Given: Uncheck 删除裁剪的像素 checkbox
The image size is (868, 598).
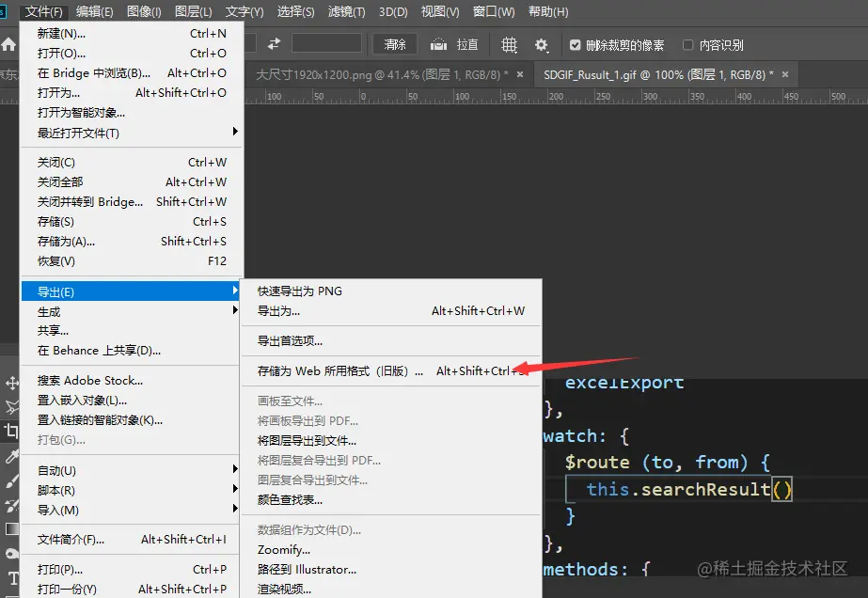Looking at the screenshot, I should point(576,45).
